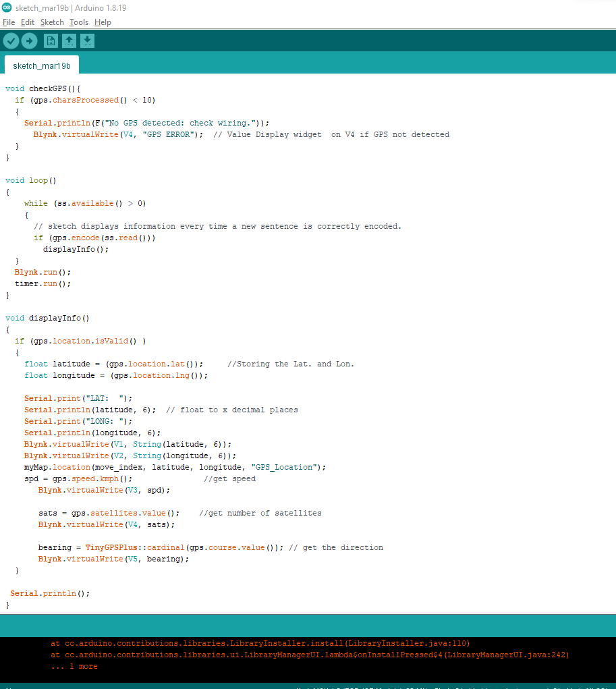Viewport: 616px width, 689px height.
Task: Click the 'Blynk.run();' line
Action: point(43,273)
